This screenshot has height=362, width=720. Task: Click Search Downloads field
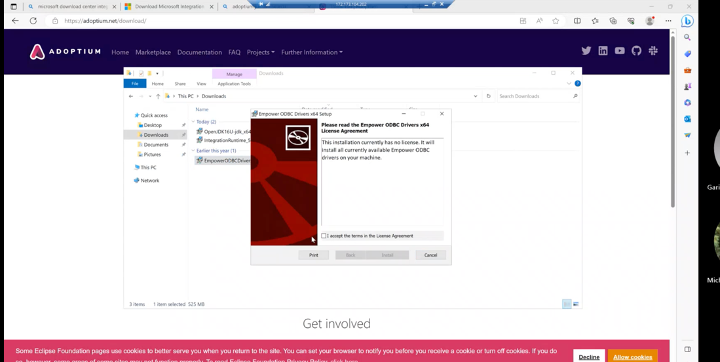point(538,96)
